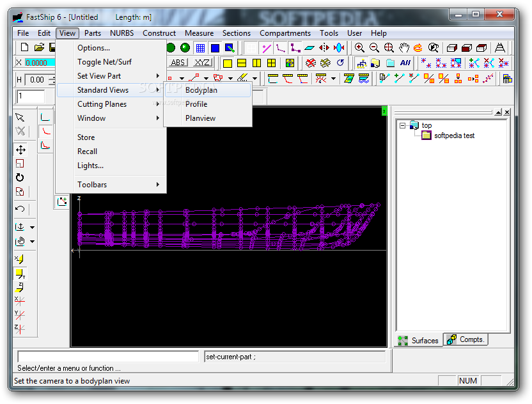
Task: Click the zoom out magnifier icon
Action: click(x=374, y=47)
